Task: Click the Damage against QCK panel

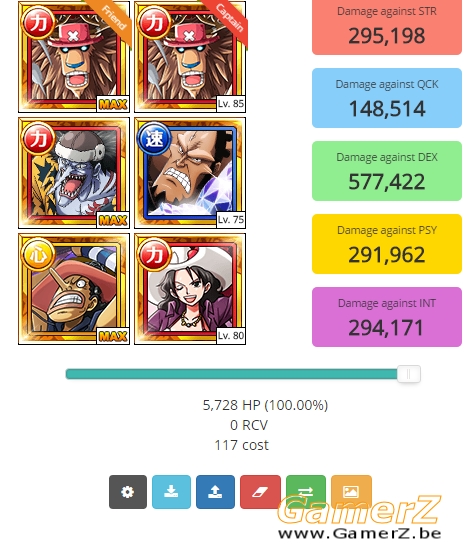Action: coord(387,98)
